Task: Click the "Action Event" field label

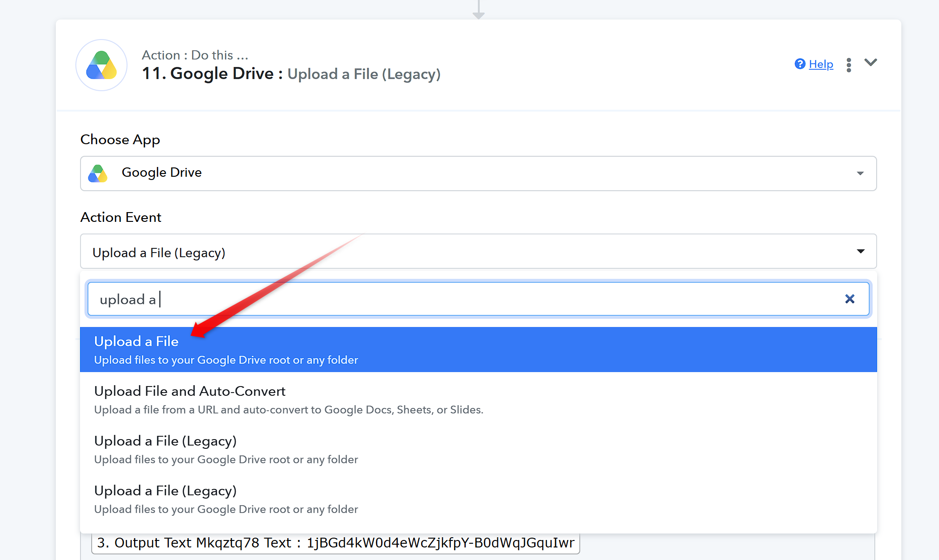Action: point(121,217)
